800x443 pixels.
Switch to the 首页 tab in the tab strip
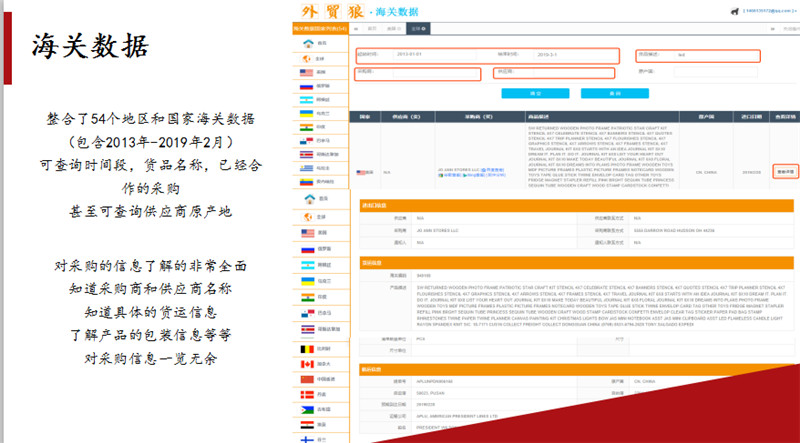click(371, 29)
